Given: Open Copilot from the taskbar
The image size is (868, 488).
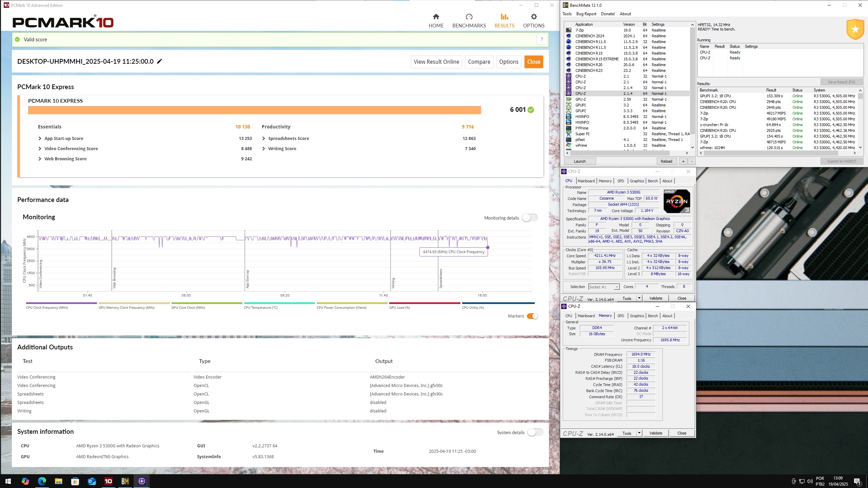Looking at the screenshot, I should (x=25, y=481).
